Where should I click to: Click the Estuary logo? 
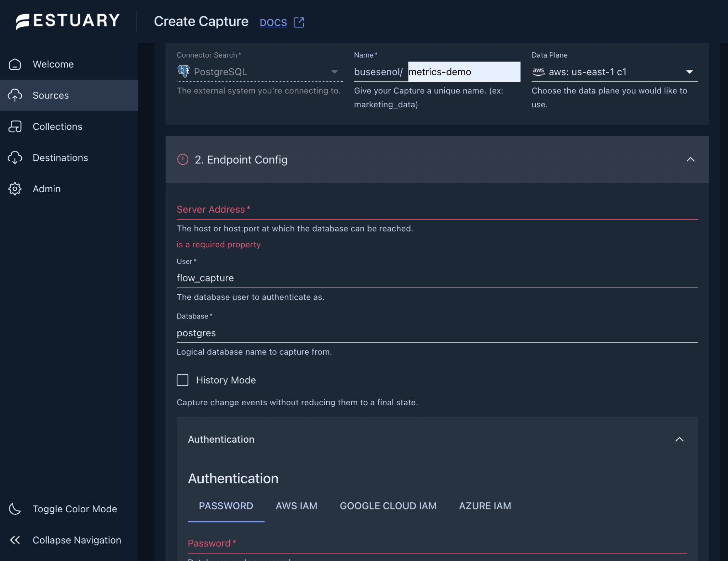coord(67,21)
